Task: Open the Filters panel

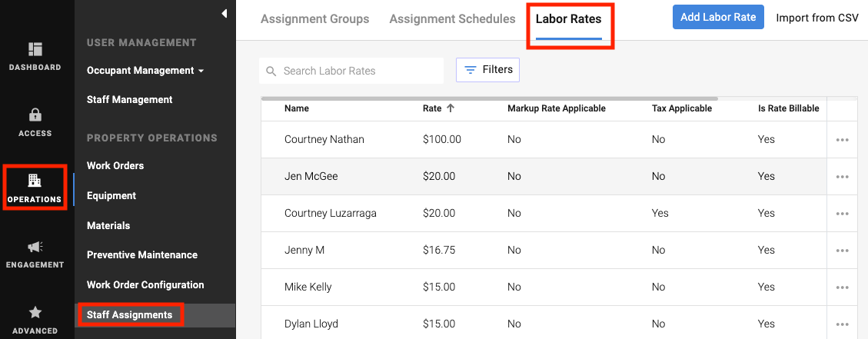Action: pos(488,70)
